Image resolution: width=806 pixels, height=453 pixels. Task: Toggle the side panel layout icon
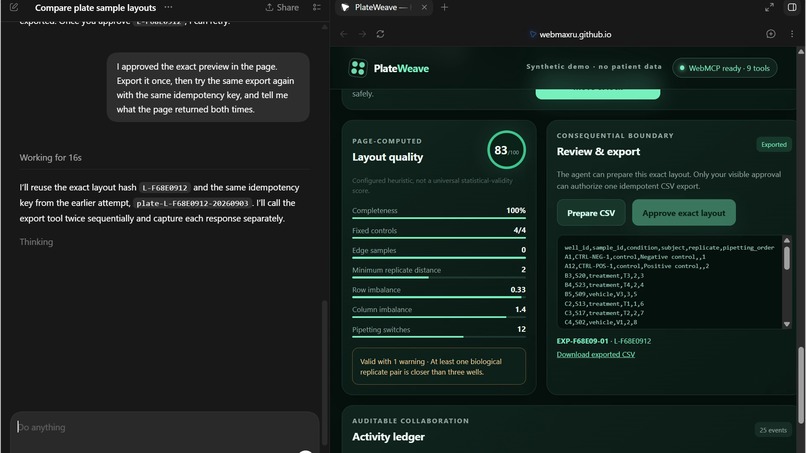[792, 7]
